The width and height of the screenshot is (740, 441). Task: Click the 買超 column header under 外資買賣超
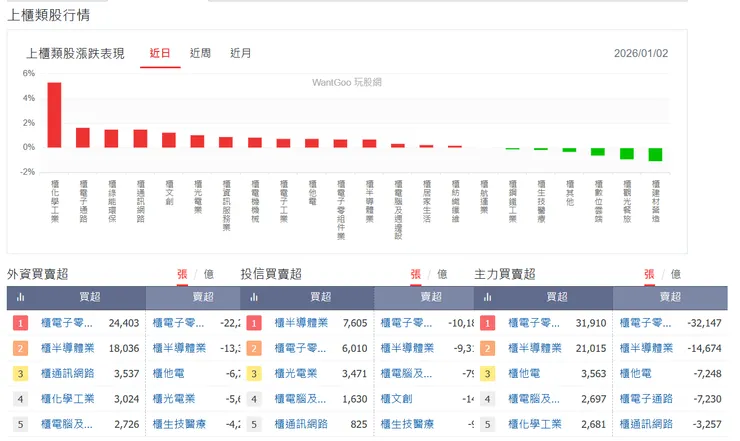pos(90,297)
